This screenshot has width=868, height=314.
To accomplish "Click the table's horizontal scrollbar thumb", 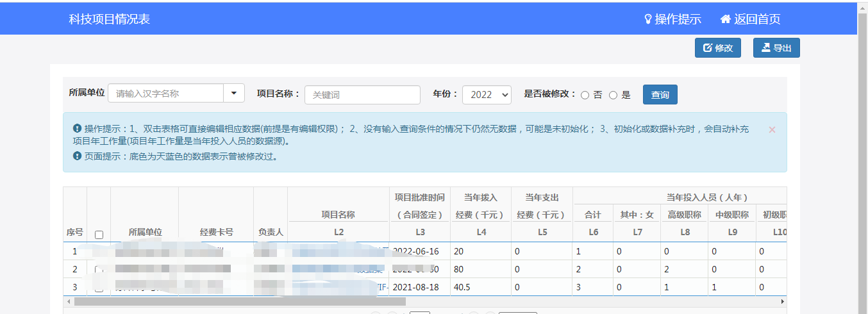I will tap(231, 301).
